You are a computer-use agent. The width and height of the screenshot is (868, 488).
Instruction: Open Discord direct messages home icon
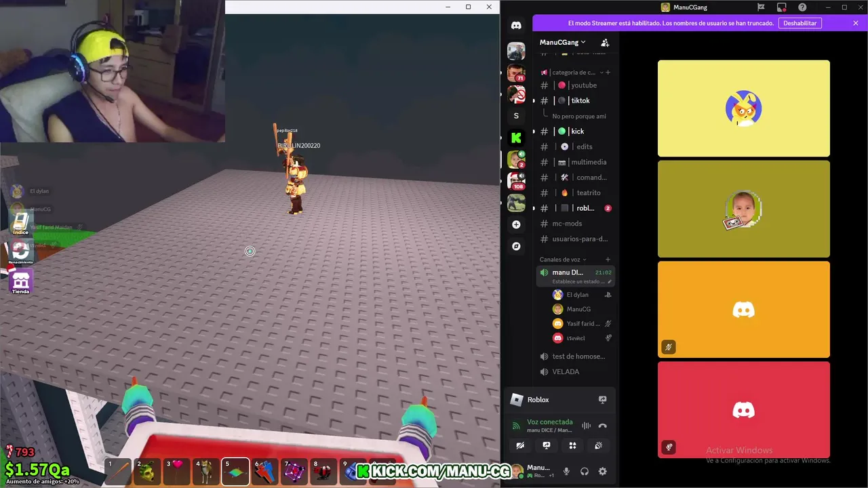point(516,26)
